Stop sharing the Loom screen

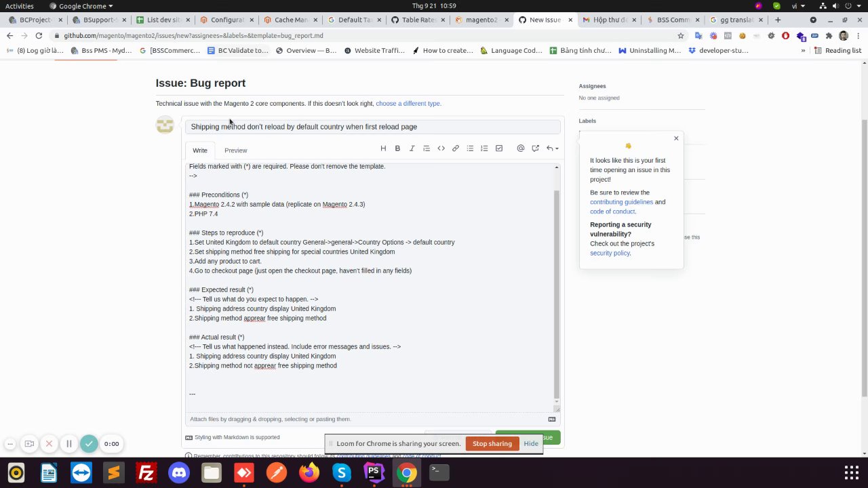click(492, 443)
